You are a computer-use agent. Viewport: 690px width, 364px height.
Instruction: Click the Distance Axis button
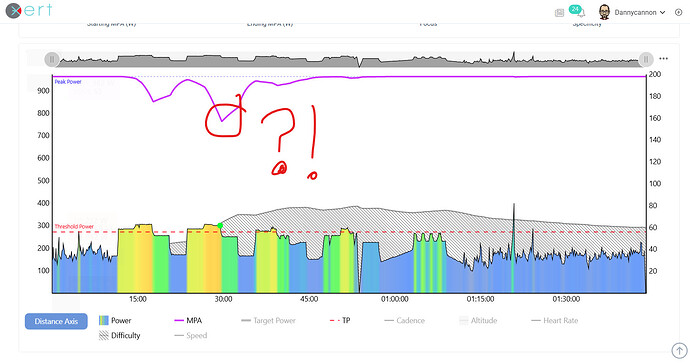[x=56, y=321]
